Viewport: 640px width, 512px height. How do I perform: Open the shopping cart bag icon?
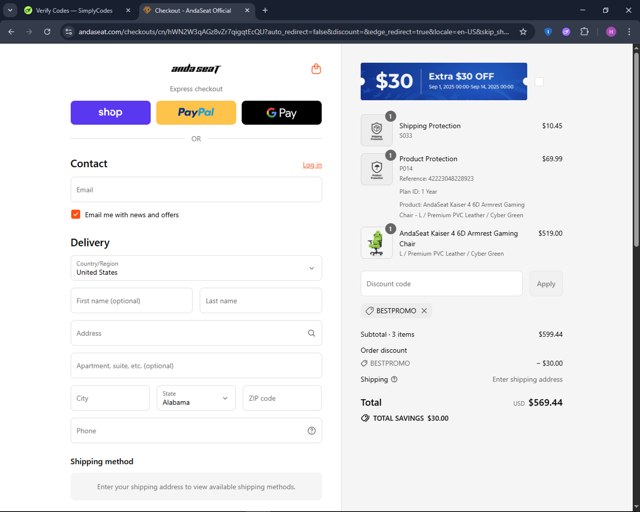pos(316,69)
